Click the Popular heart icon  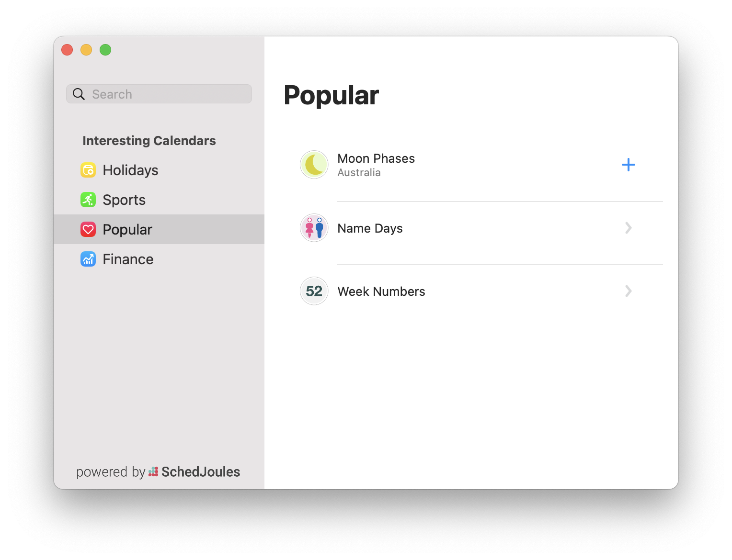pos(88,230)
